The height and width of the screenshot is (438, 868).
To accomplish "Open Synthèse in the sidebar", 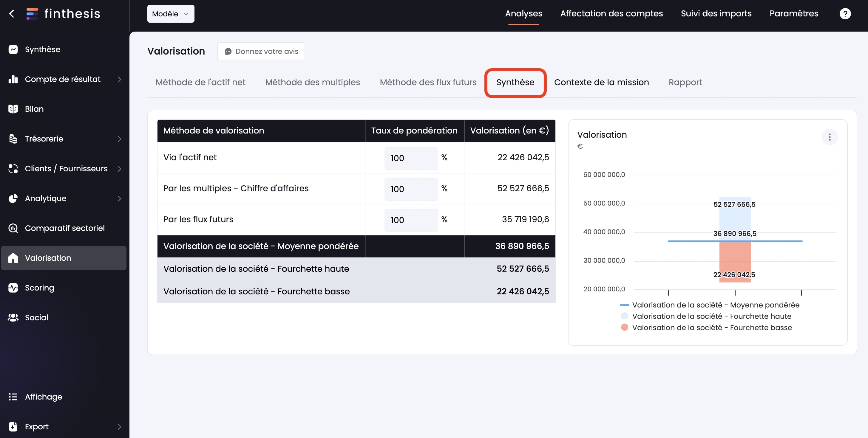I will coord(64,49).
